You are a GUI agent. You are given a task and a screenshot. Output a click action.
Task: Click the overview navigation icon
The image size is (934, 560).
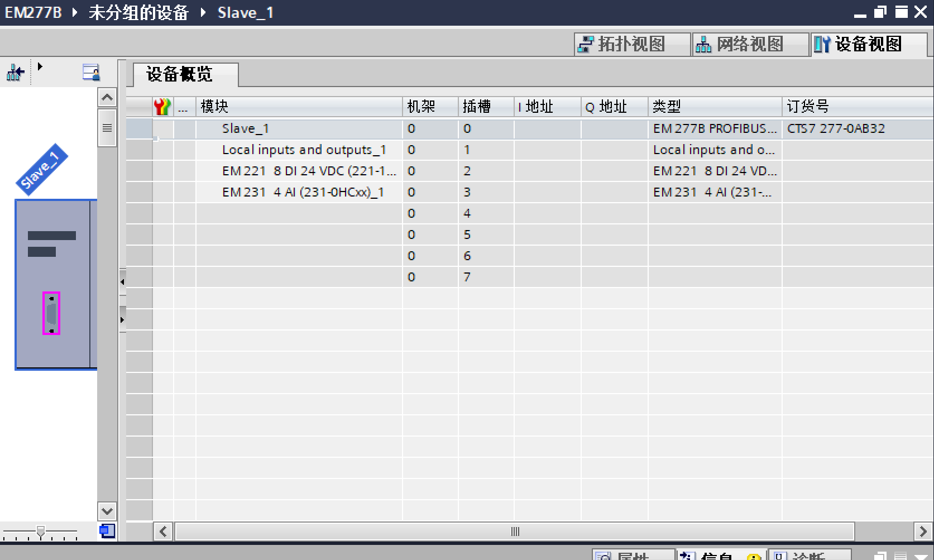point(107,531)
